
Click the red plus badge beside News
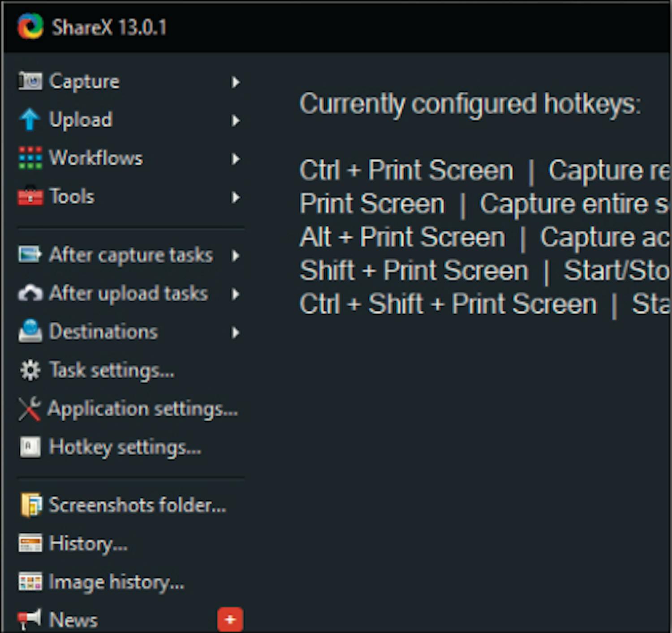[x=230, y=620]
